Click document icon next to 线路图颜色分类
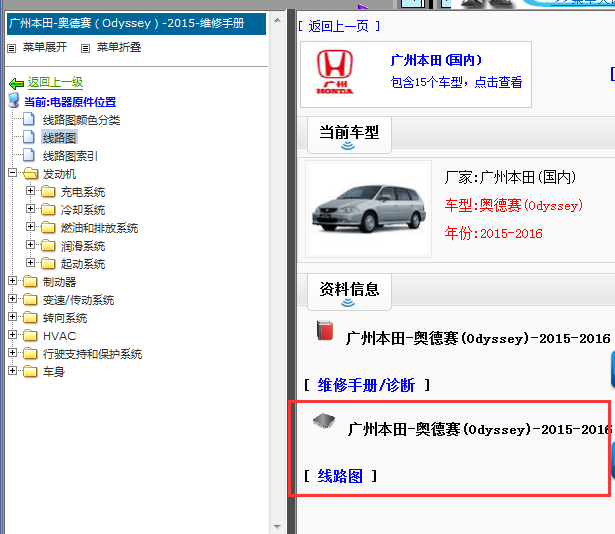The width and height of the screenshot is (615, 534). 29,119
